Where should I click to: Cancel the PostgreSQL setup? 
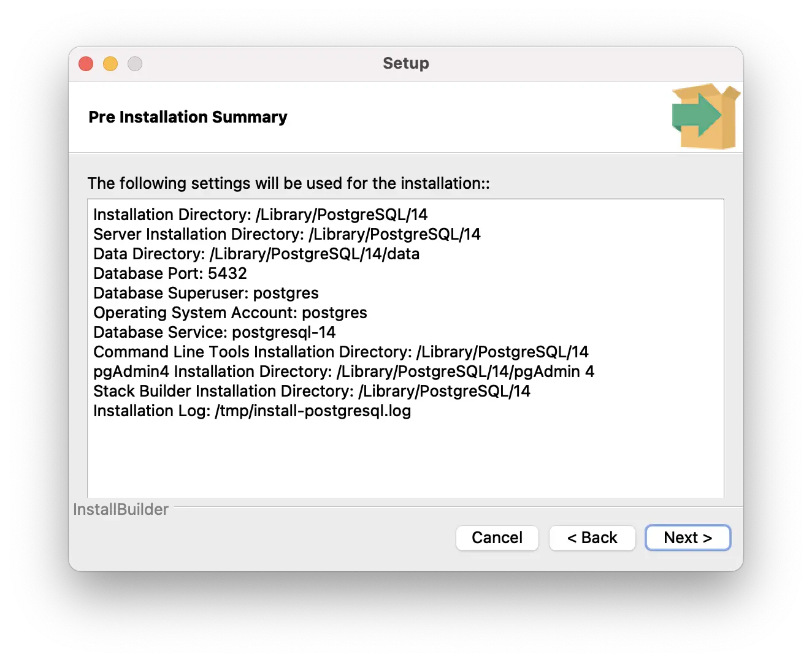pos(497,538)
